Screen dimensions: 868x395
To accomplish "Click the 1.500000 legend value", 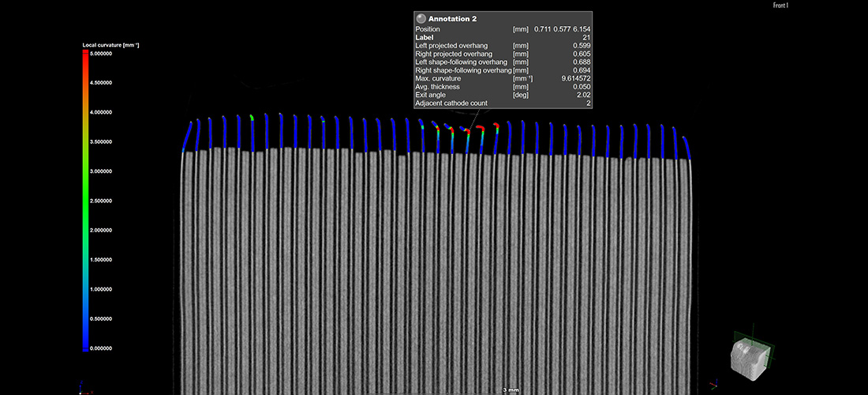I will [101, 260].
